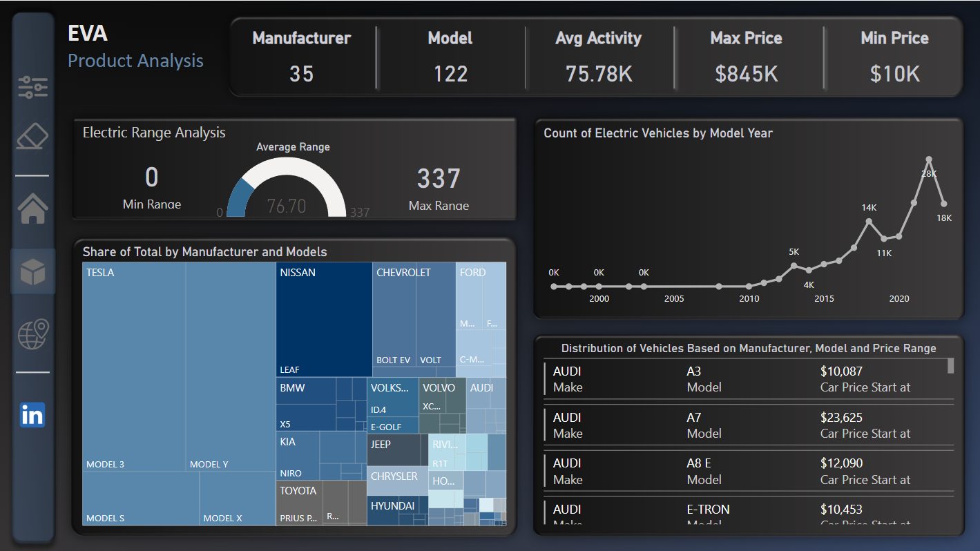Image resolution: width=980 pixels, height=551 pixels.
Task: Click the Volkswagen E-GOLF tile
Action: 392,425
